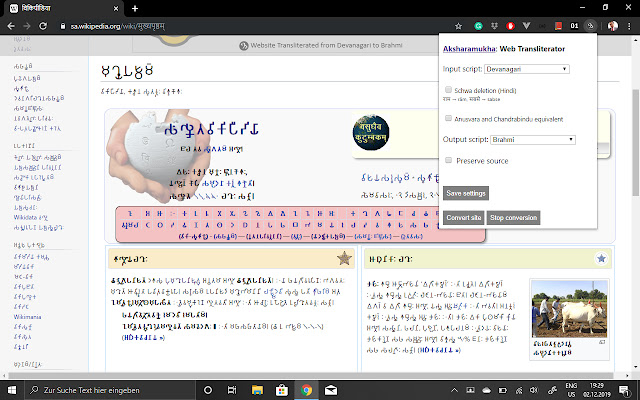Viewport: 640px width, 400px height.
Task: Click the round Vasudhaiva Kutumbakam emblem
Action: tap(371, 132)
